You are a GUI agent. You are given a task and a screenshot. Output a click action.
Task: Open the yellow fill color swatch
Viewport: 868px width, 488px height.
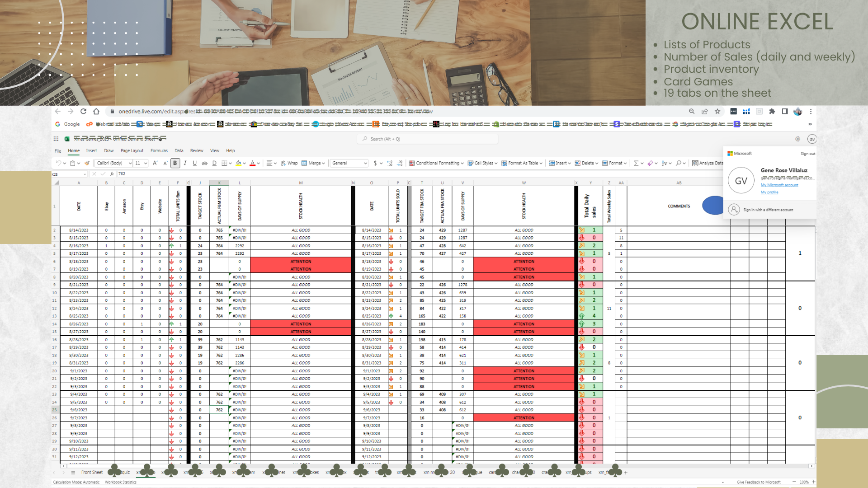point(238,163)
